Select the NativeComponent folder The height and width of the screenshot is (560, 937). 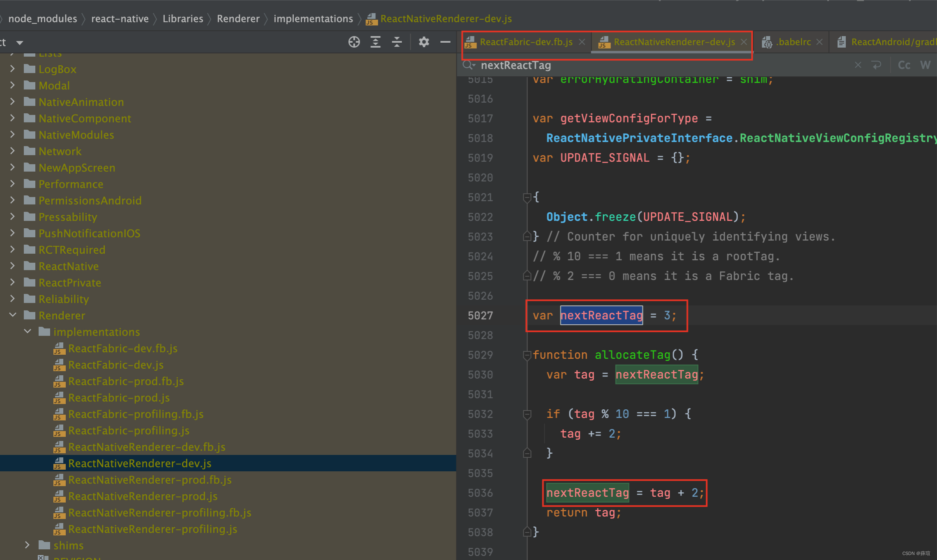coord(85,118)
